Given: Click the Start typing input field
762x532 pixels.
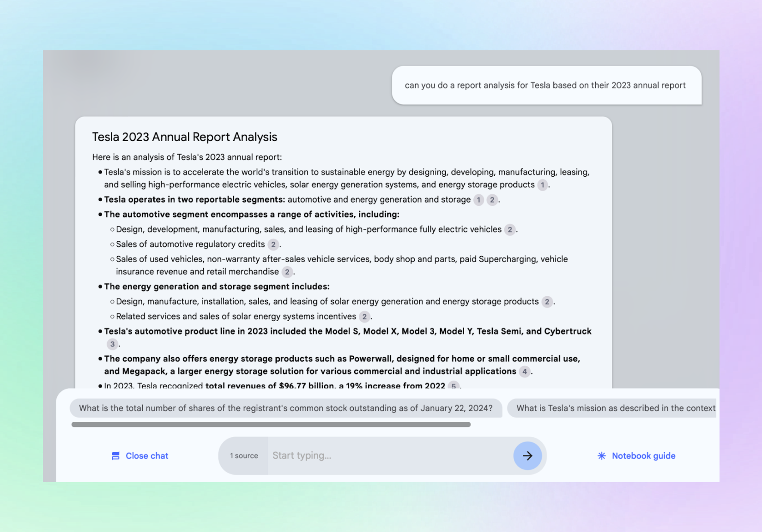Looking at the screenshot, I should [x=390, y=456].
